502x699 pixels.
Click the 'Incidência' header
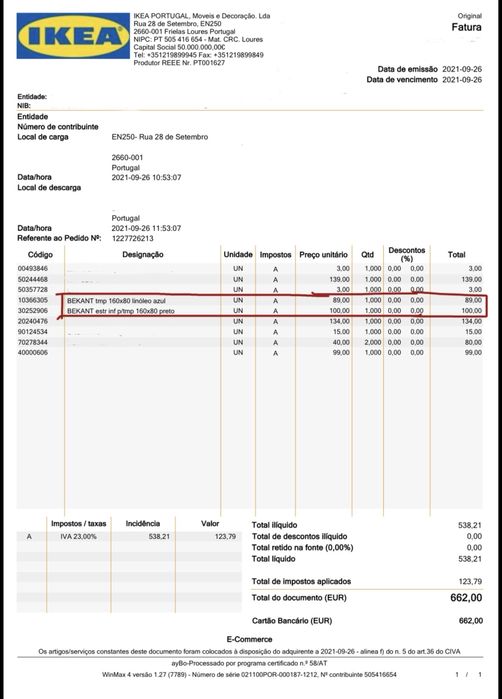[143, 524]
